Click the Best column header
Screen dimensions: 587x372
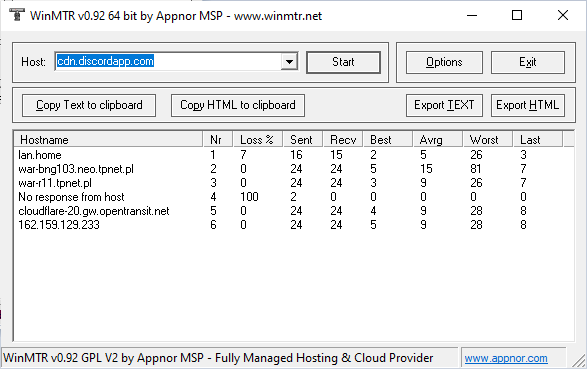click(387, 140)
